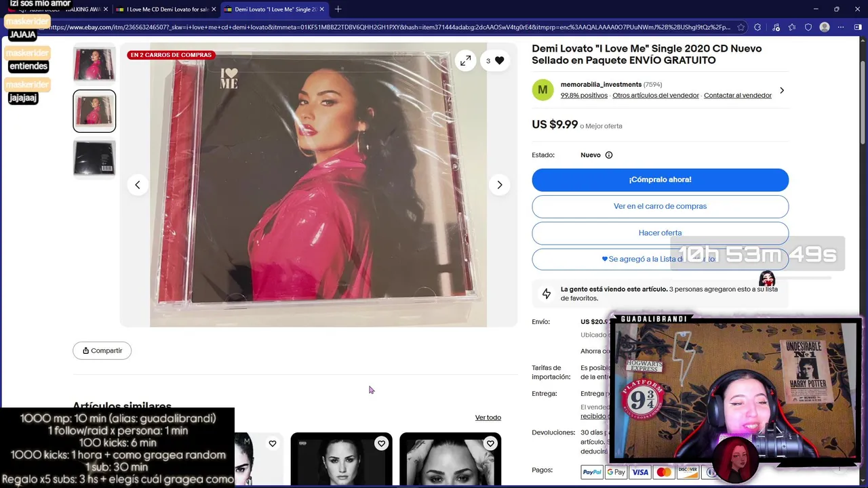The height and width of the screenshot is (488, 868).
Task: Open a new browser tab with plus
Action: [x=338, y=9]
